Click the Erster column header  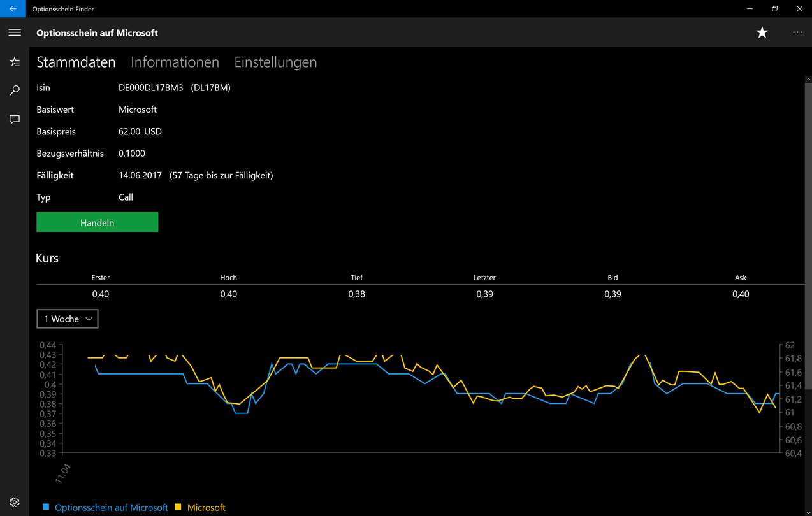coord(101,278)
